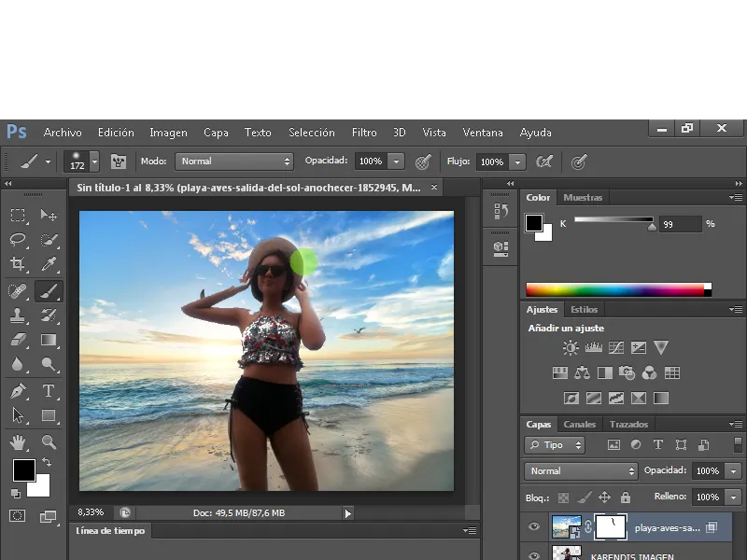The height and width of the screenshot is (560, 747).
Task: Open the brush panel toggle button
Action: 119,161
